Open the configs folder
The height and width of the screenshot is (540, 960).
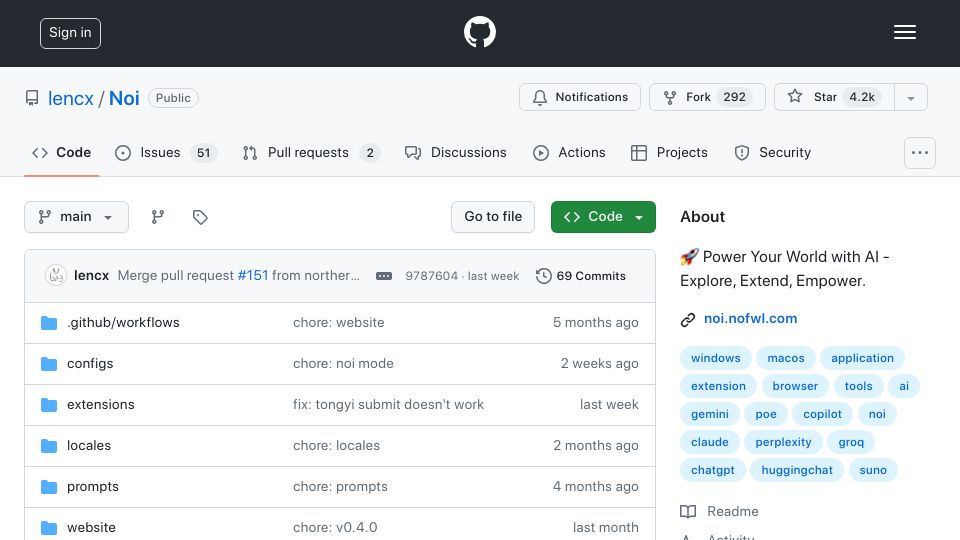click(90, 364)
